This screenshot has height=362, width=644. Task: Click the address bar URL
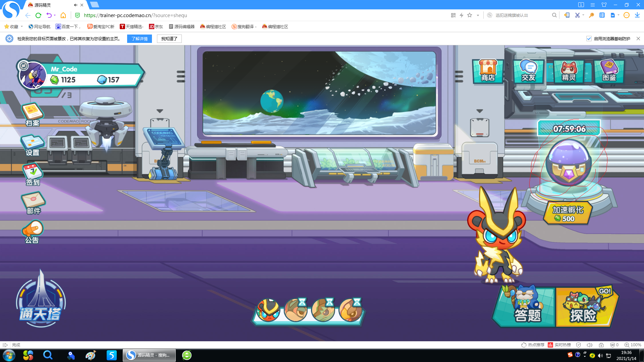(136, 15)
